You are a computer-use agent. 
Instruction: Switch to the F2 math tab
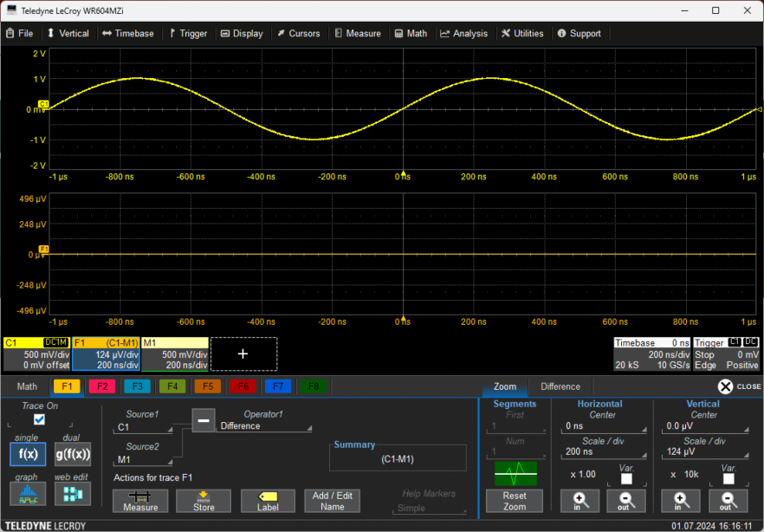tap(102, 386)
